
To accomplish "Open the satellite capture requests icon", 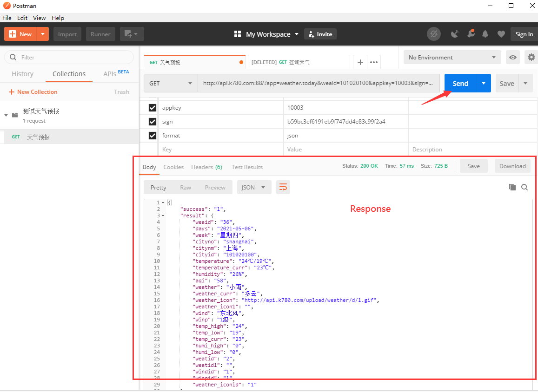I will [x=455, y=34].
